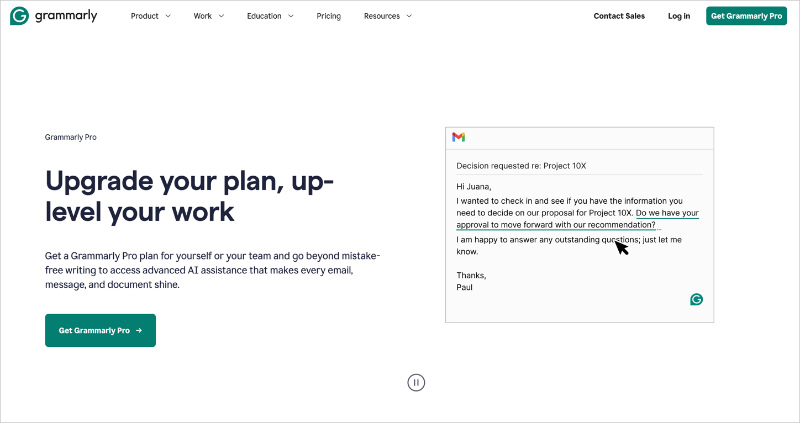Go to the Pricing page
This screenshot has height=423, width=800.
pos(329,16)
